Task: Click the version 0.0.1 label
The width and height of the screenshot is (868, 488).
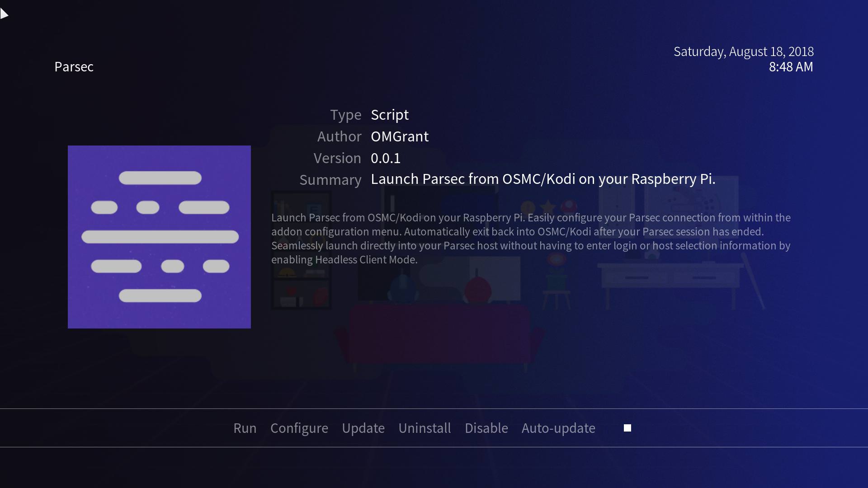Action: tap(386, 157)
